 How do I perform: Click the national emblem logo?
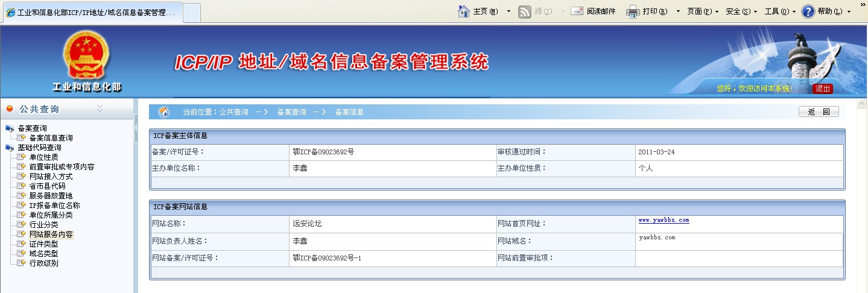[87, 55]
